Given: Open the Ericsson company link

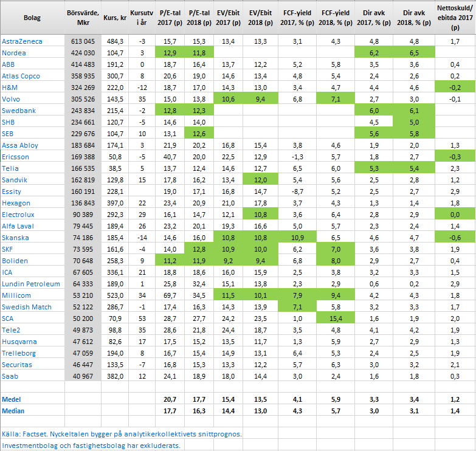Looking at the screenshot, I should [x=15, y=157].
